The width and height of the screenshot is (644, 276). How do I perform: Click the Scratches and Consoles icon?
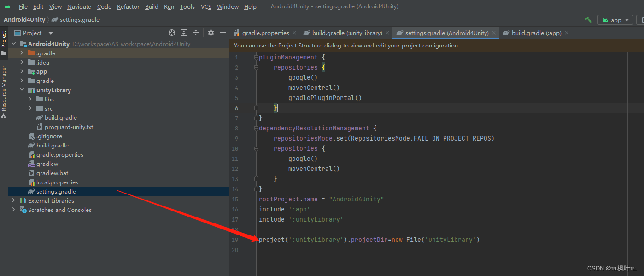click(x=23, y=210)
